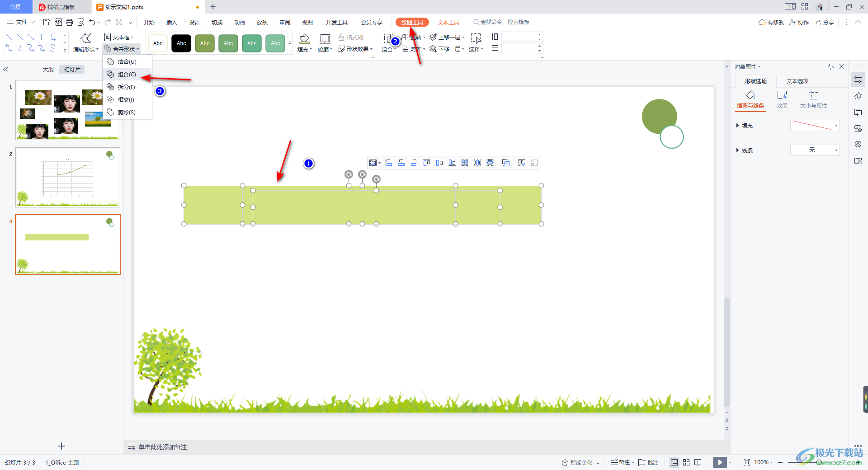This screenshot has height=470, width=868.
Task: Choose align bottom icon in floating toolbar
Action: (452, 163)
